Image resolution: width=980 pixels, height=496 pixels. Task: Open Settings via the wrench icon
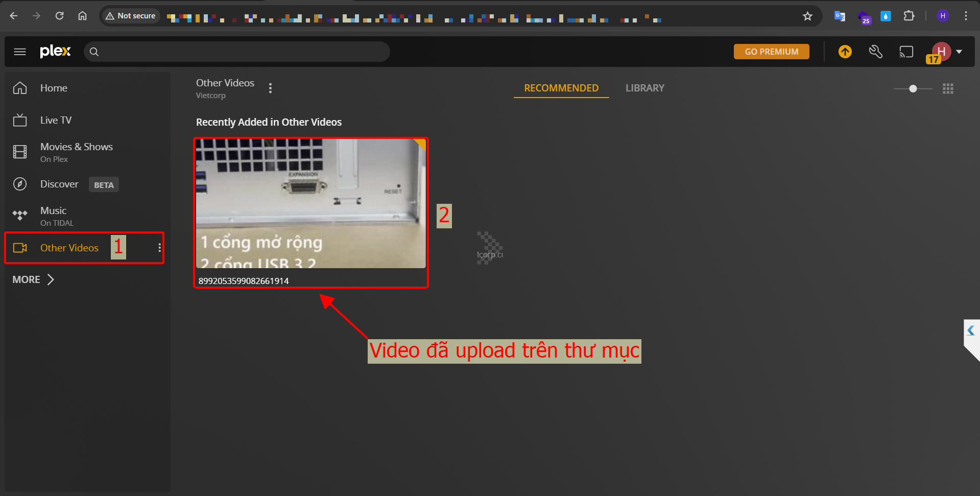point(875,52)
